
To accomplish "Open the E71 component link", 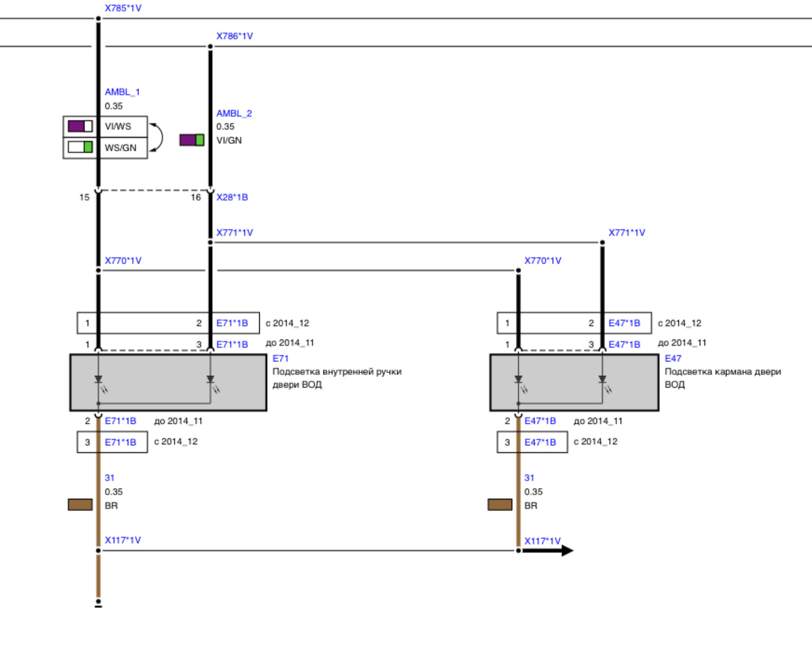I will coord(281,358).
